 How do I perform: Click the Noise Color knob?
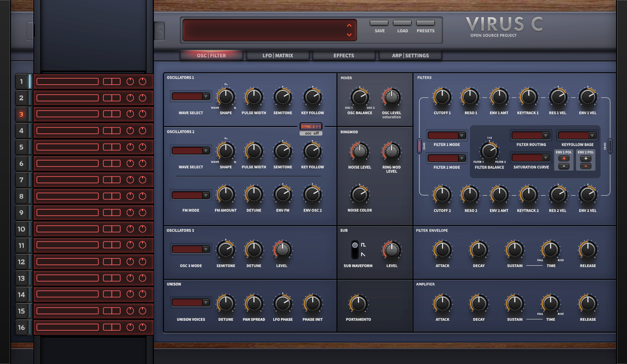click(x=360, y=195)
